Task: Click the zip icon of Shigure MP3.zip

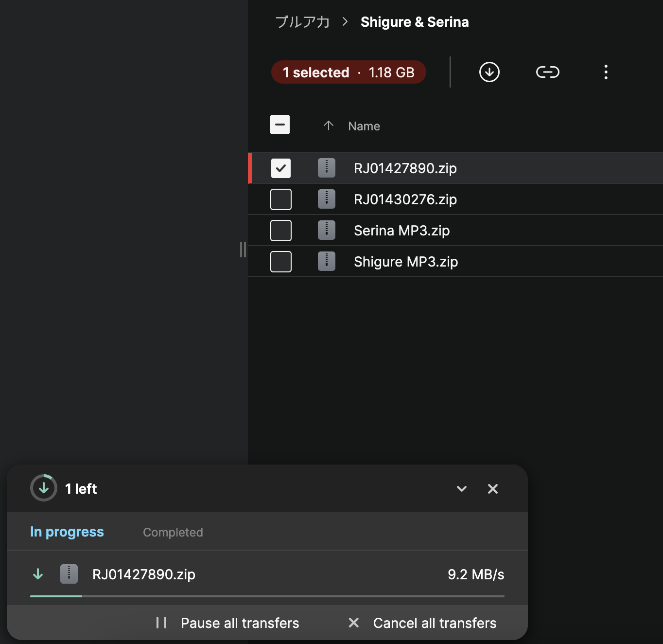Action: 327,261
